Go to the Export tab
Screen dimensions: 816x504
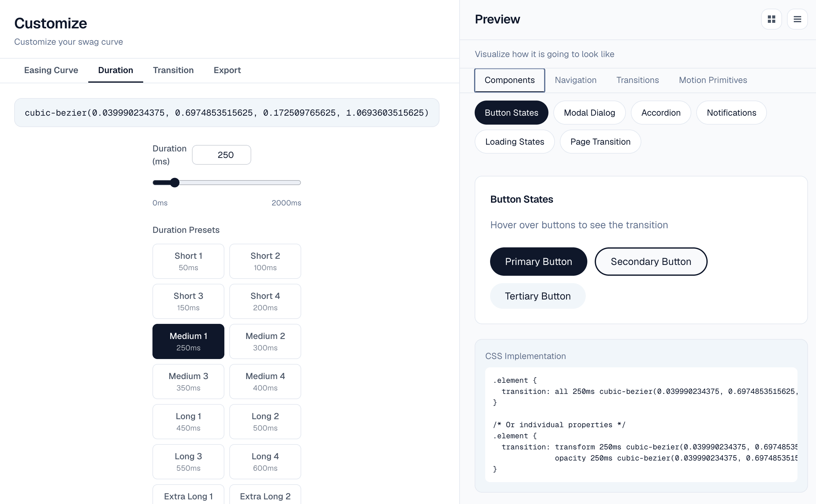[x=227, y=70]
